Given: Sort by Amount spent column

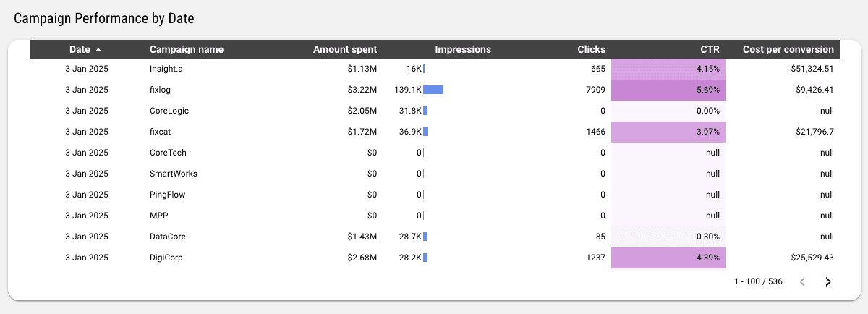Looking at the screenshot, I should tap(345, 50).
